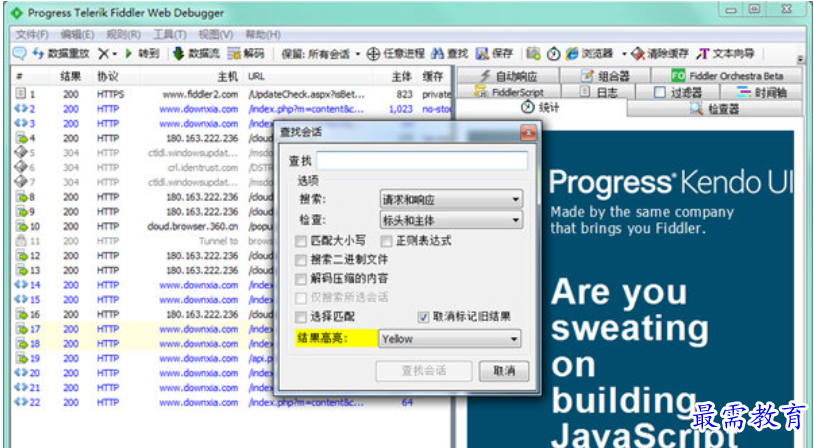814x448 pixels.
Task: Switch to the 检查器 inspectors tab
Action: point(715,108)
